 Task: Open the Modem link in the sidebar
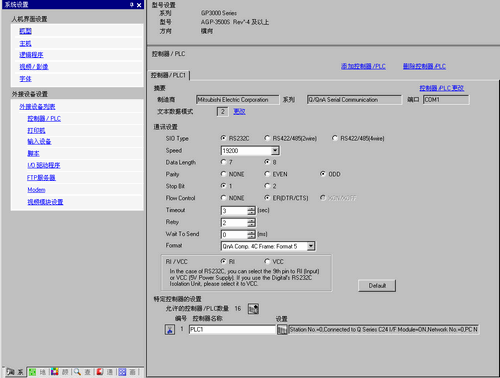tap(36, 190)
